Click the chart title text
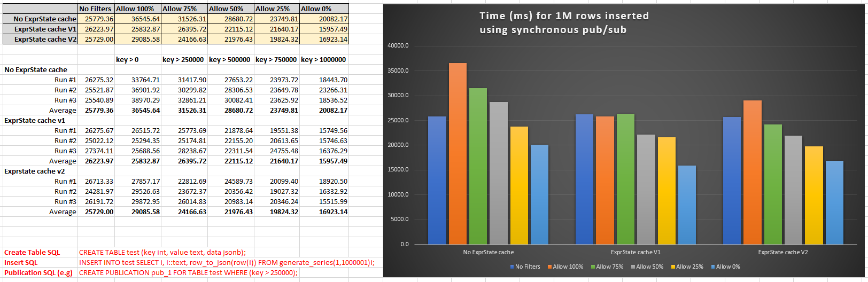 tap(564, 23)
